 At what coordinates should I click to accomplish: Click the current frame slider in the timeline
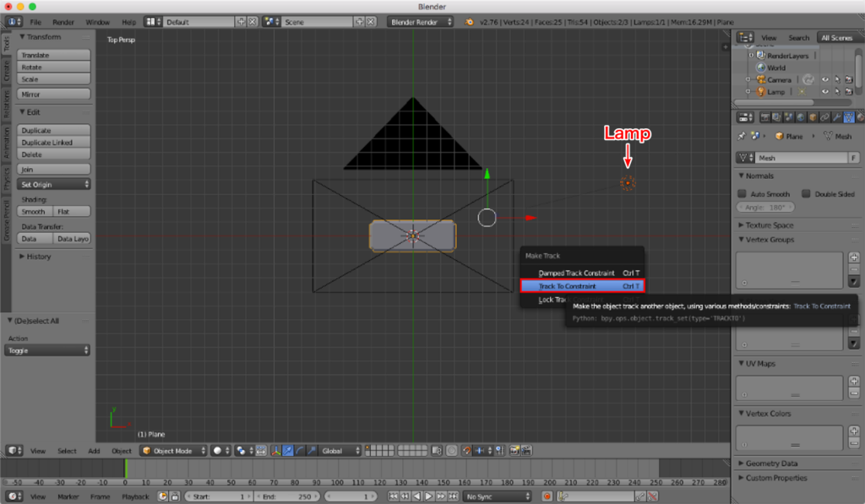[351, 496]
